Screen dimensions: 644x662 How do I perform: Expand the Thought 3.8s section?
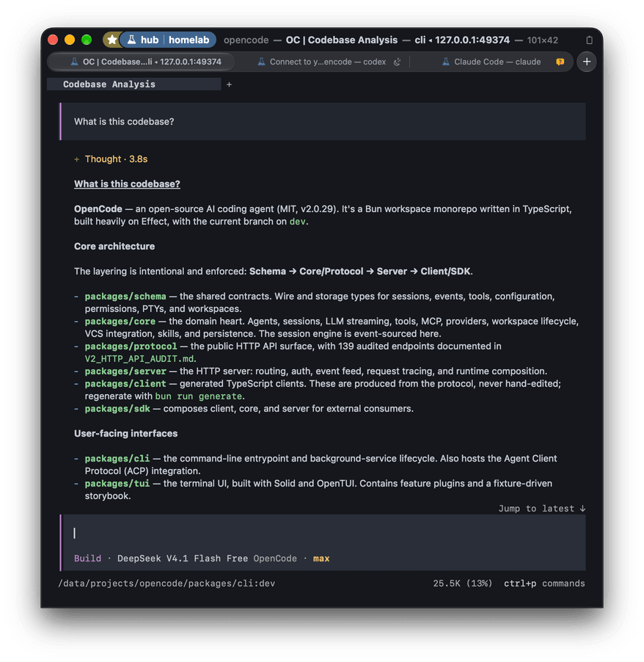111,159
